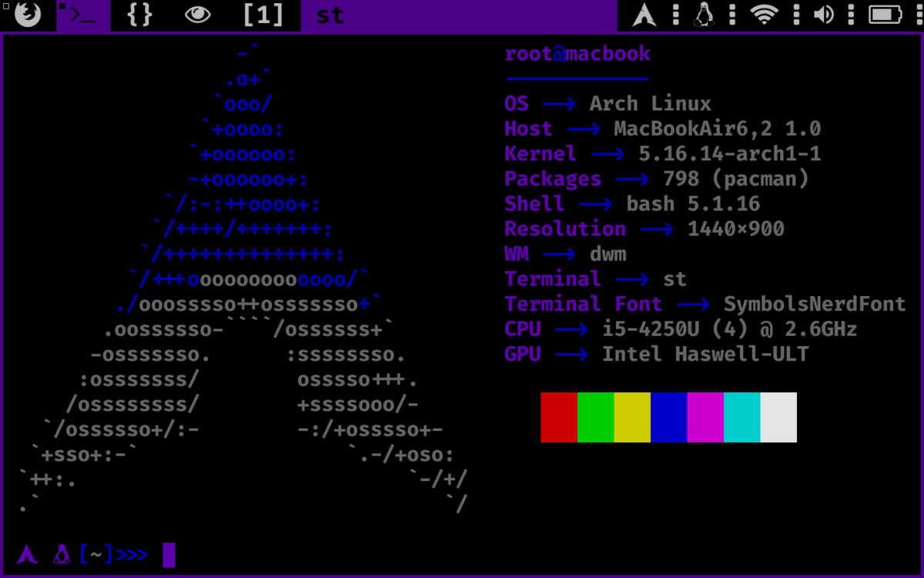Click the dwm value text
Image resolution: width=924 pixels, height=578 pixels.
pyautogui.click(x=608, y=254)
